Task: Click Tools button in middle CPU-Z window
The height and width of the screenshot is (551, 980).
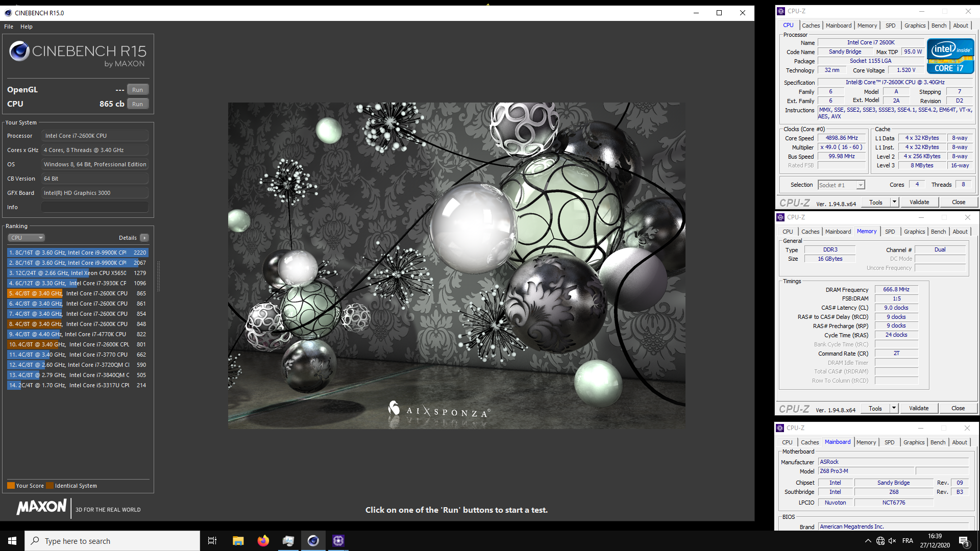Action: pos(875,409)
